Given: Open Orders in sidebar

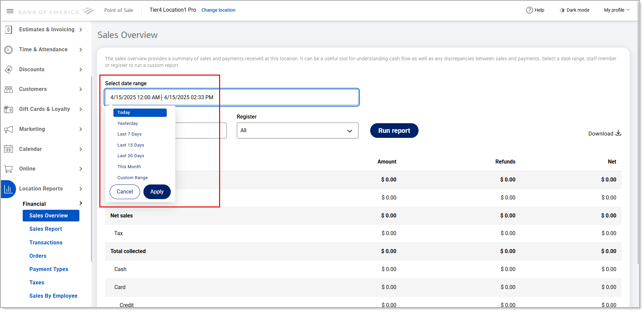Looking at the screenshot, I should [x=38, y=256].
